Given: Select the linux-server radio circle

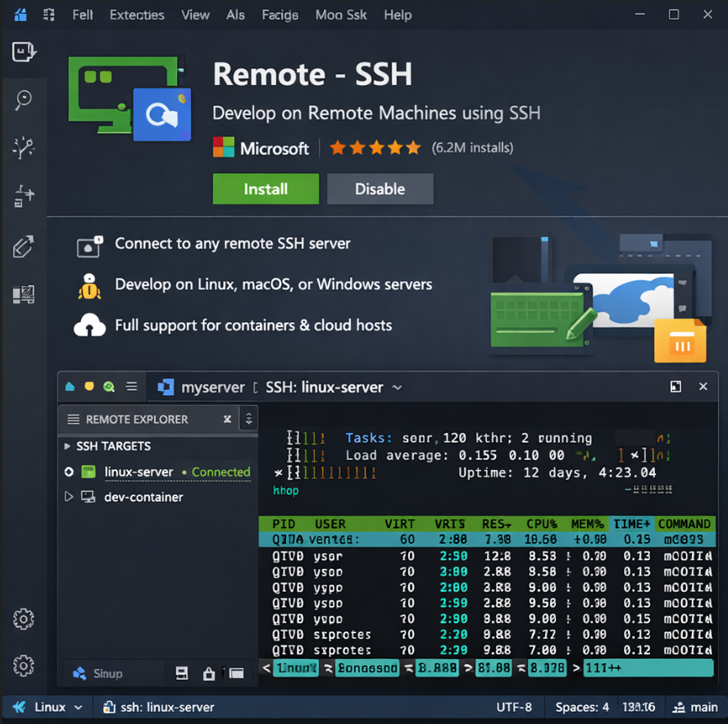Looking at the screenshot, I should [69, 471].
